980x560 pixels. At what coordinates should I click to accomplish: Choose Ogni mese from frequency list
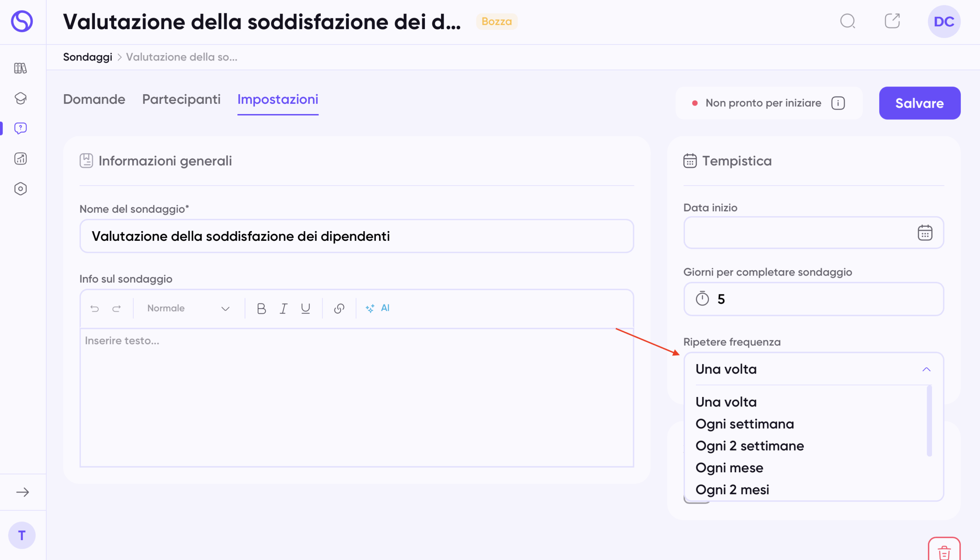(729, 468)
